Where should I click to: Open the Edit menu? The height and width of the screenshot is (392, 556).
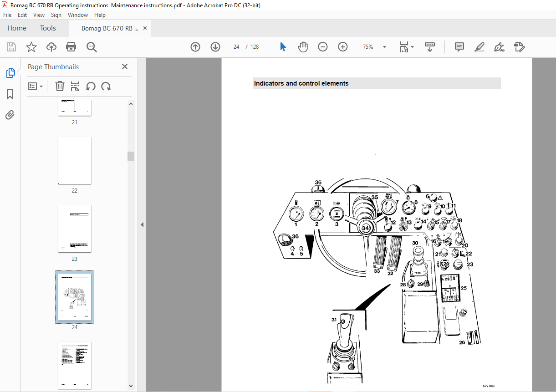(22, 15)
